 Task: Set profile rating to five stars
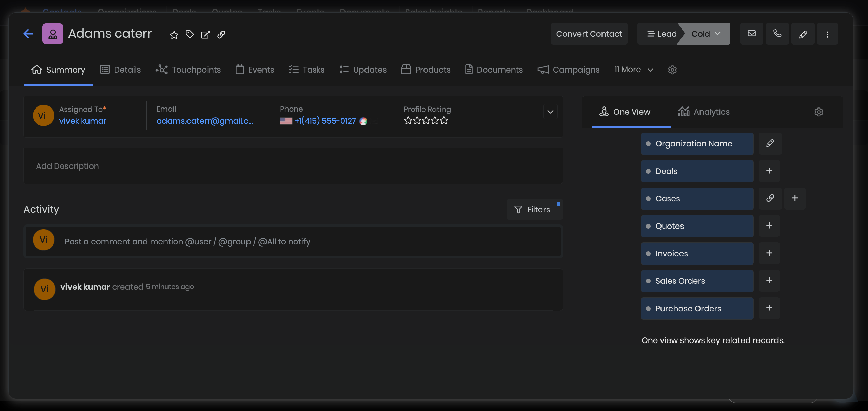(444, 121)
